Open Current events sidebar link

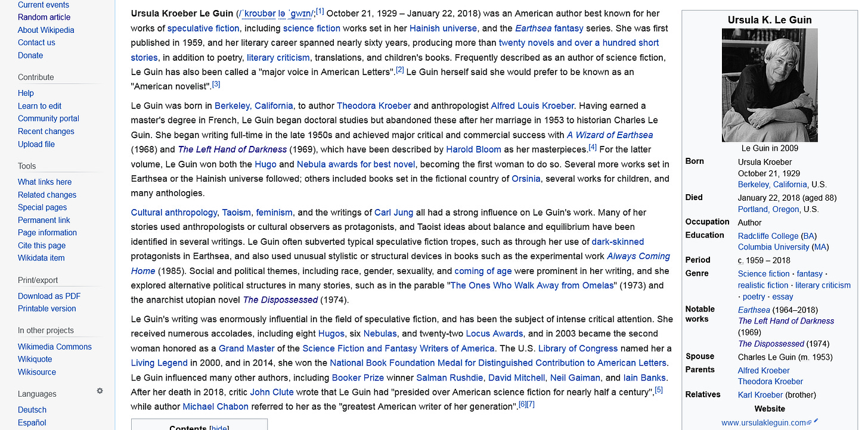pos(44,5)
